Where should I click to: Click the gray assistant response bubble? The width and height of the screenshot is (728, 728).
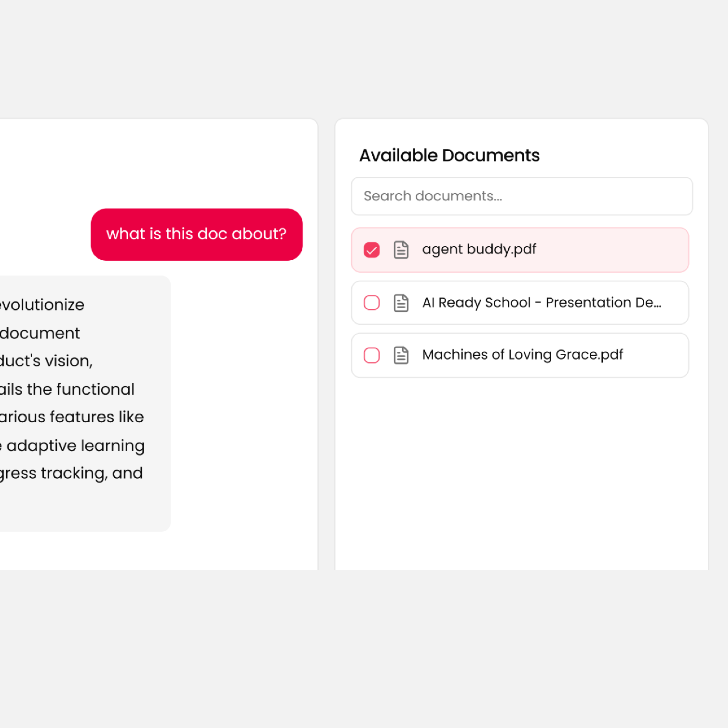coord(85,505)
